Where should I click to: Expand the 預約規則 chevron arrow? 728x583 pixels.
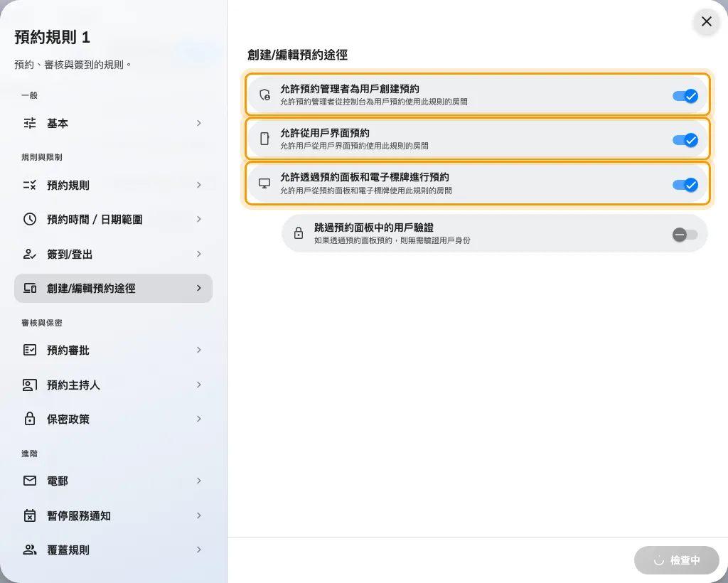pyautogui.click(x=199, y=185)
